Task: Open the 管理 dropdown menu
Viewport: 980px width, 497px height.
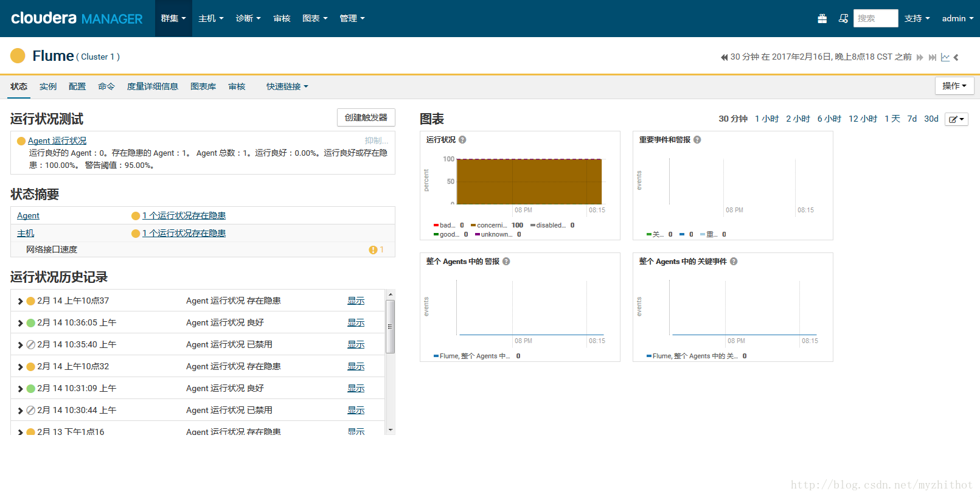Action: pyautogui.click(x=352, y=18)
